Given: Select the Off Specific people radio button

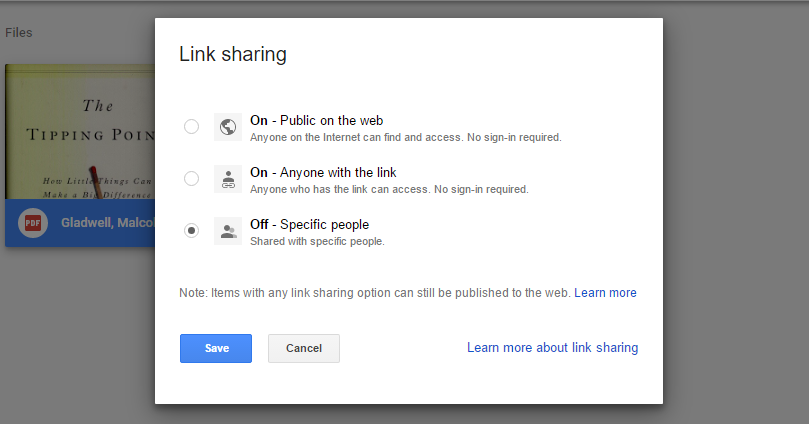Looking at the screenshot, I should [x=191, y=231].
